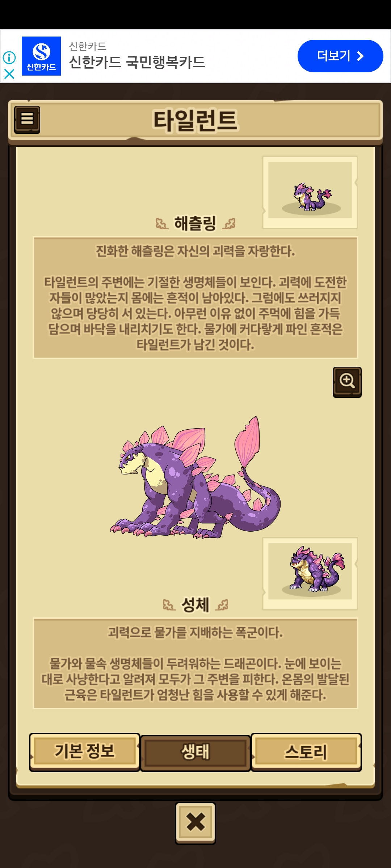Tap the adult pixel sprite thumbnail

(x=310, y=574)
